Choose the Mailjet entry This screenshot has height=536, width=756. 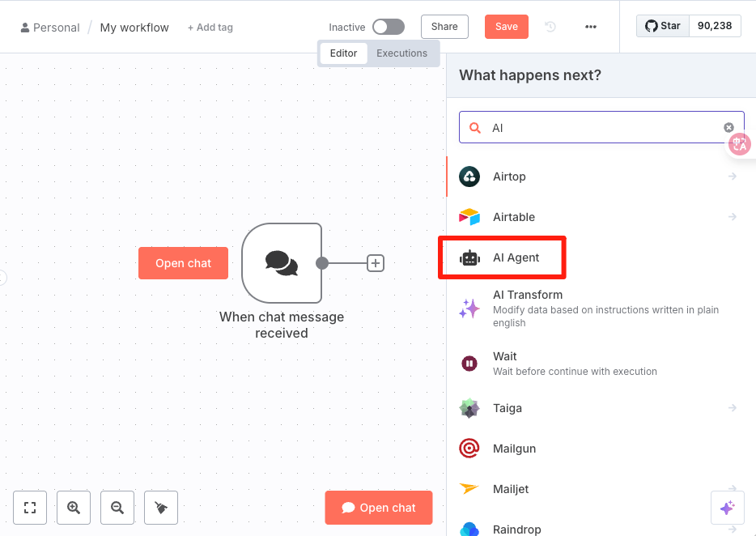(601, 489)
